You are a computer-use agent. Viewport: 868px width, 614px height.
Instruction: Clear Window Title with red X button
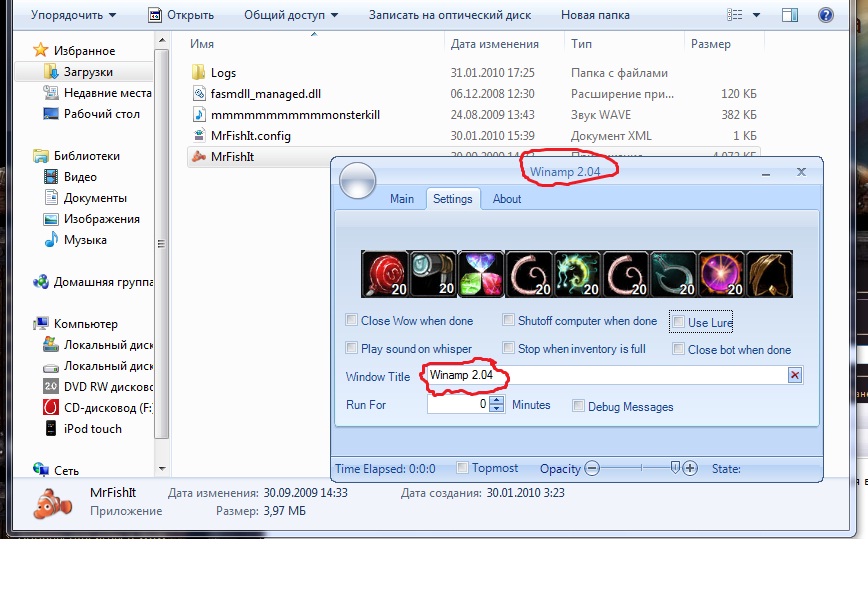click(x=795, y=375)
